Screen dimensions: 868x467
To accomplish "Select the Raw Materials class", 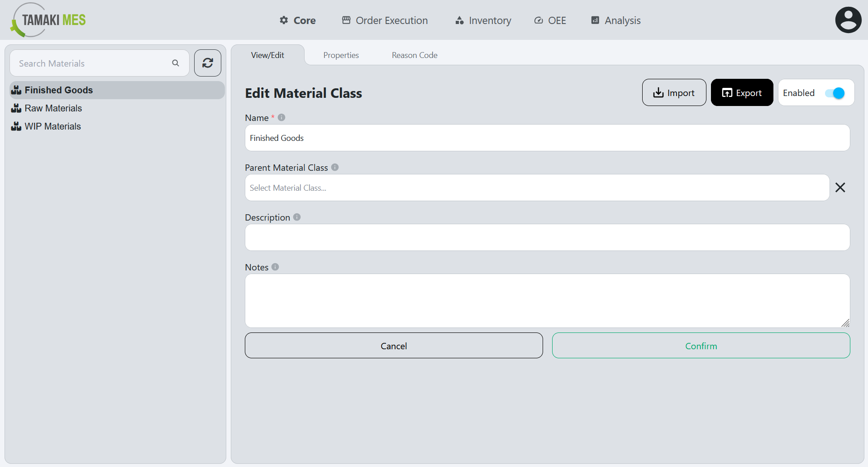I will [x=53, y=108].
